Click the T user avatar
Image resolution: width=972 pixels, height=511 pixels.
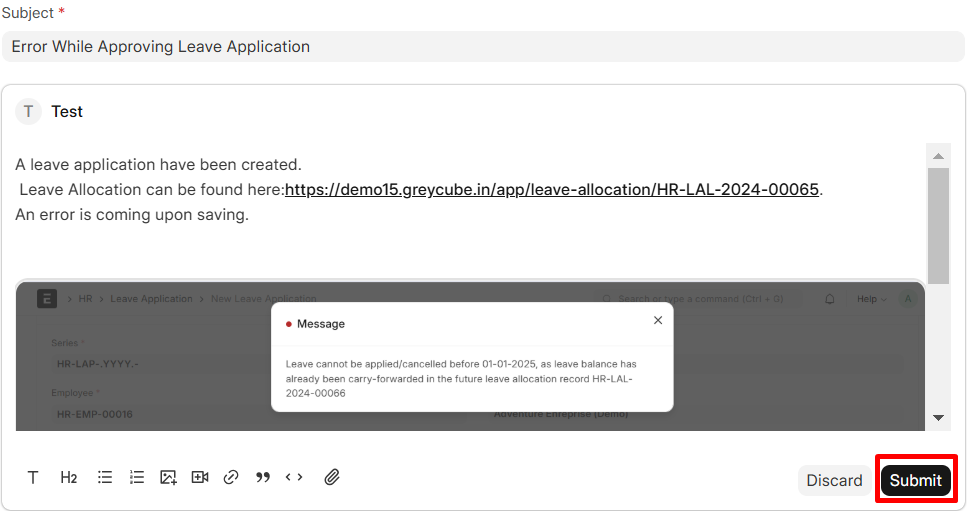28,112
